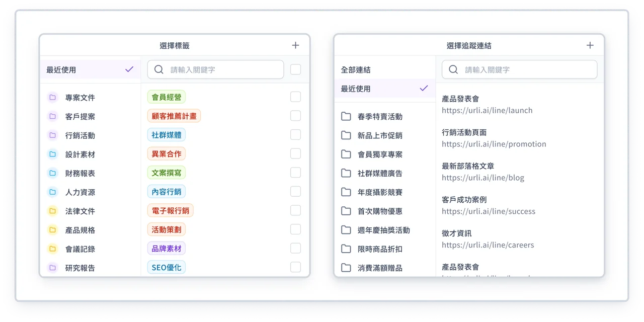
Task: Check the box for 電子報行銷 tag
Action: [296, 210]
